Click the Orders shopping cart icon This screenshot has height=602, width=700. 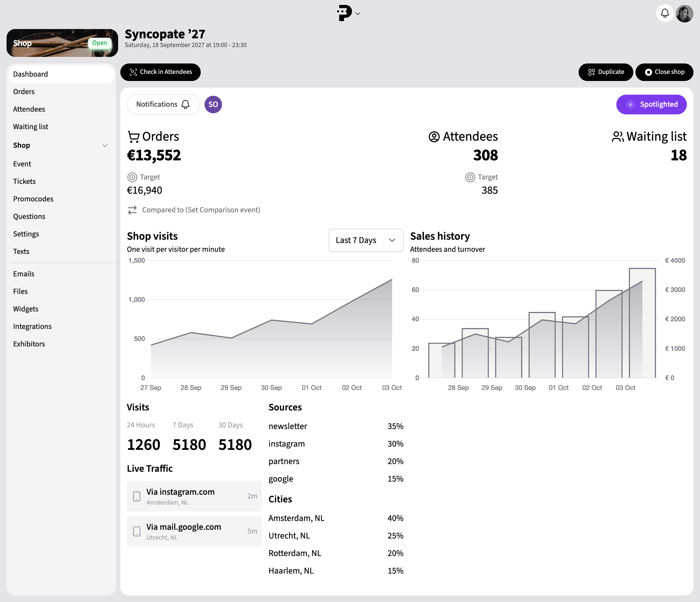click(133, 137)
